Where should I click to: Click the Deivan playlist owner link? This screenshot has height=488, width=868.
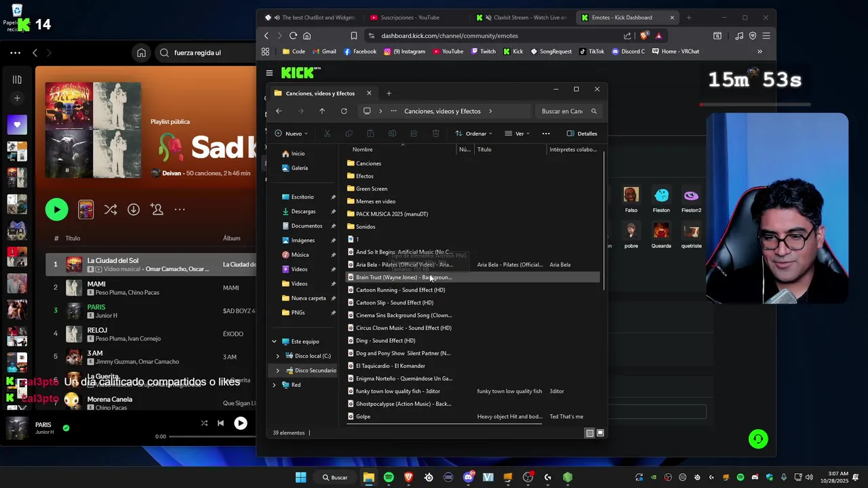click(172, 173)
